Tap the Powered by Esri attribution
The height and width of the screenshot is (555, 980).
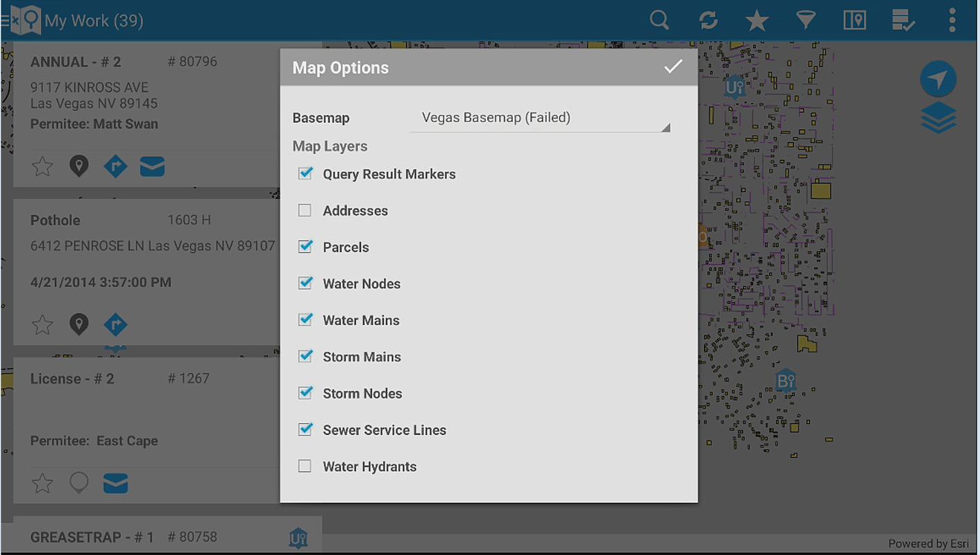click(x=928, y=544)
